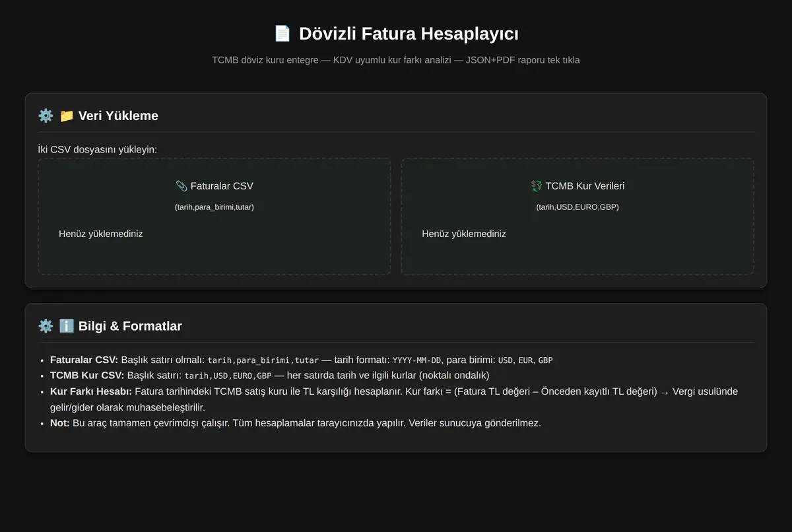Click the gear icon in Bilgi & Formatlar header
This screenshot has height=532, width=792.
46,326
